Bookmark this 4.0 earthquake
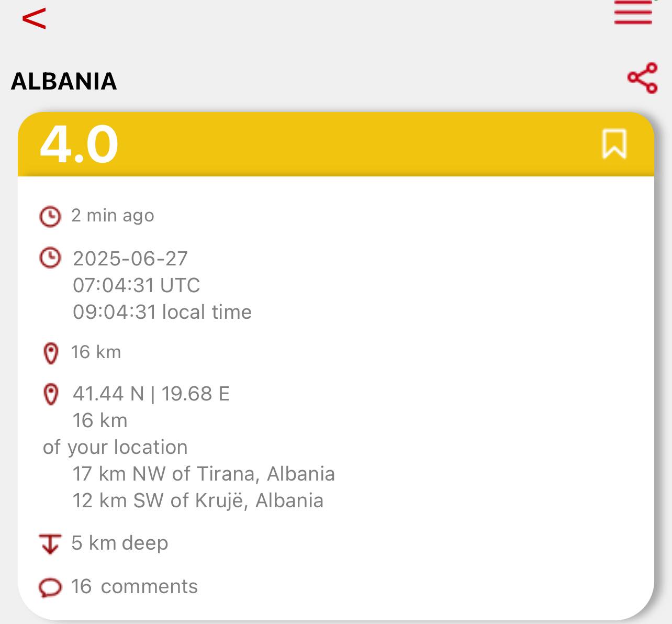 [614, 144]
